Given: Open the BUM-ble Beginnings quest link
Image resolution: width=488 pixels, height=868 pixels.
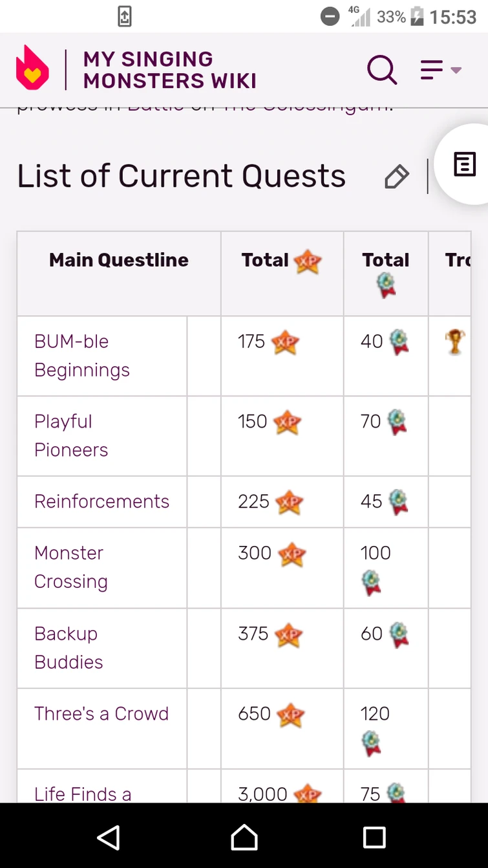Looking at the screenshot, I should 81,355.
